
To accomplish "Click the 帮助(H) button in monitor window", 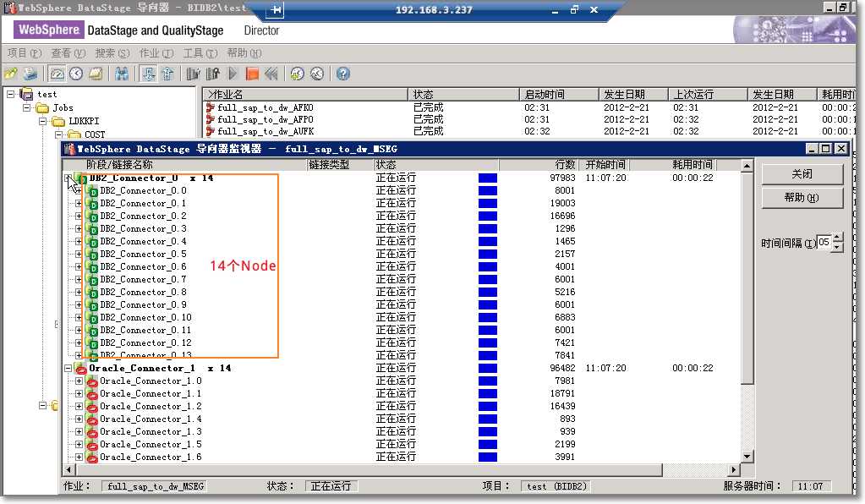I will [x=802, y=197].
